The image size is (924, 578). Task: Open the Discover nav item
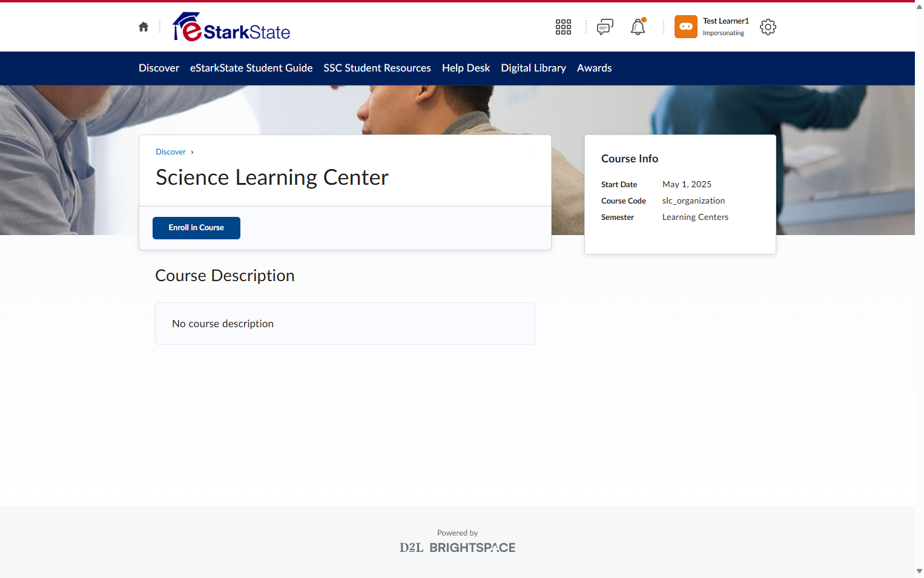point(159,68)
